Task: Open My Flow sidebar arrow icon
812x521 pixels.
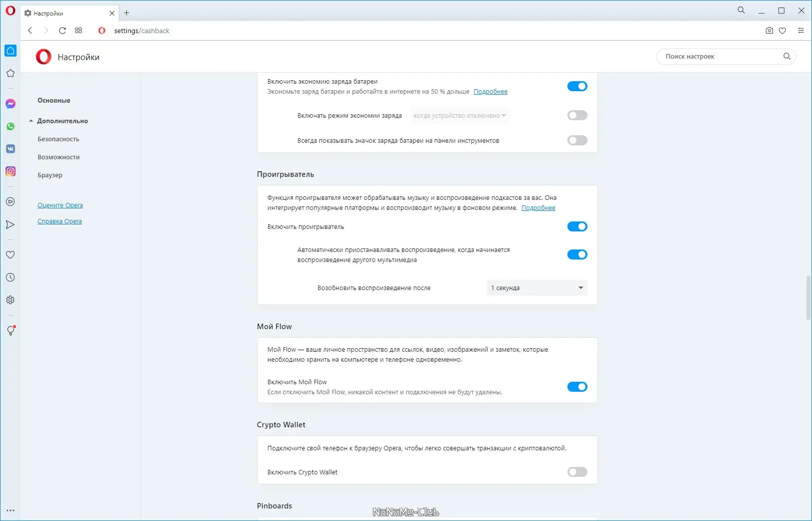Action: [11, 224]
